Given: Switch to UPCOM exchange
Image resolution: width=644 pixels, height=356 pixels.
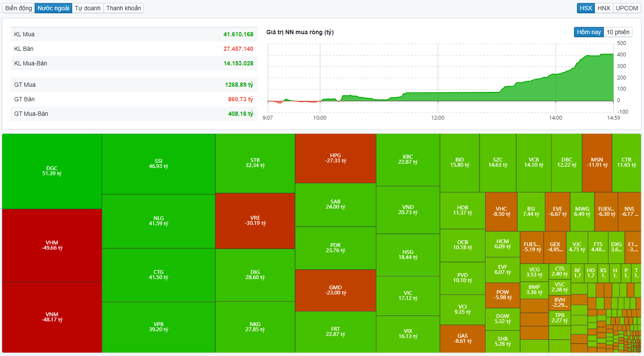Looking at the screenshot, I should [627, 8].
